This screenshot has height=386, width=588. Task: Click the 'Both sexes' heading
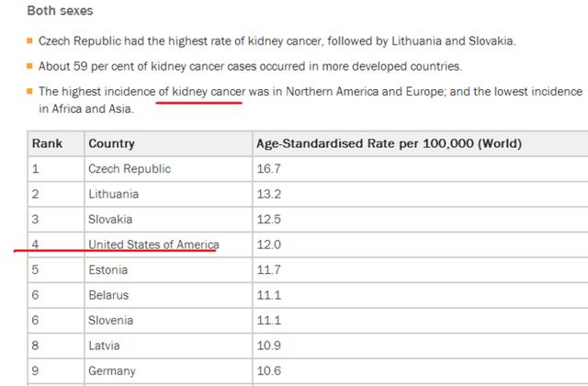60,10
